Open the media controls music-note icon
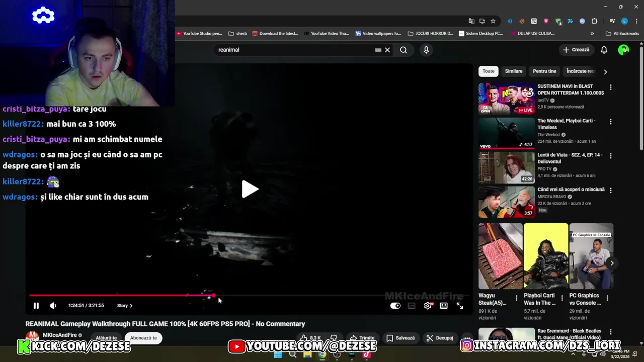644x362 pixels. [612, 21]
